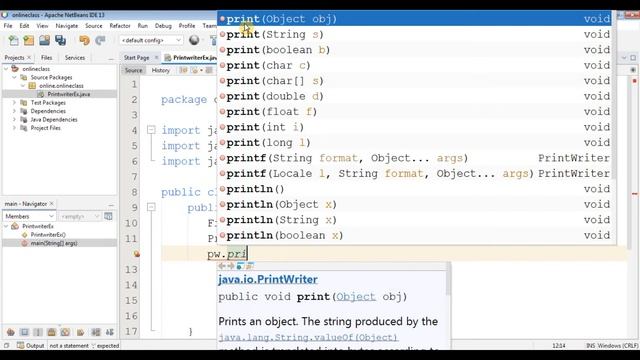Open the Debug menu
This screenshot has width=640, height=360.
coord(163,26)
